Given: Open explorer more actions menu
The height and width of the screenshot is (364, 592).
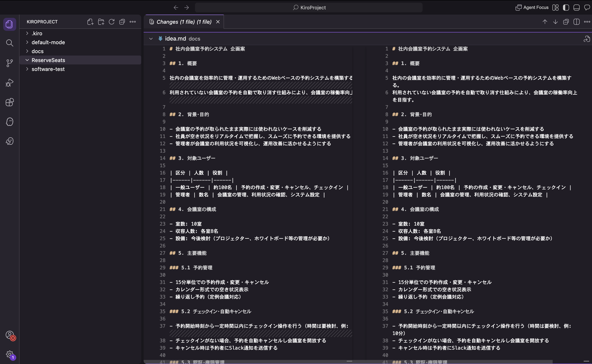Looking at the screenshot, I should click(133, 22).
